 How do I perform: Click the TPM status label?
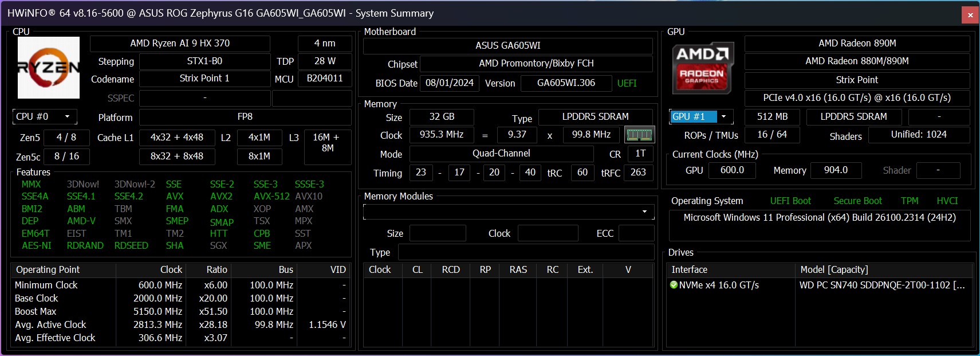910,201
